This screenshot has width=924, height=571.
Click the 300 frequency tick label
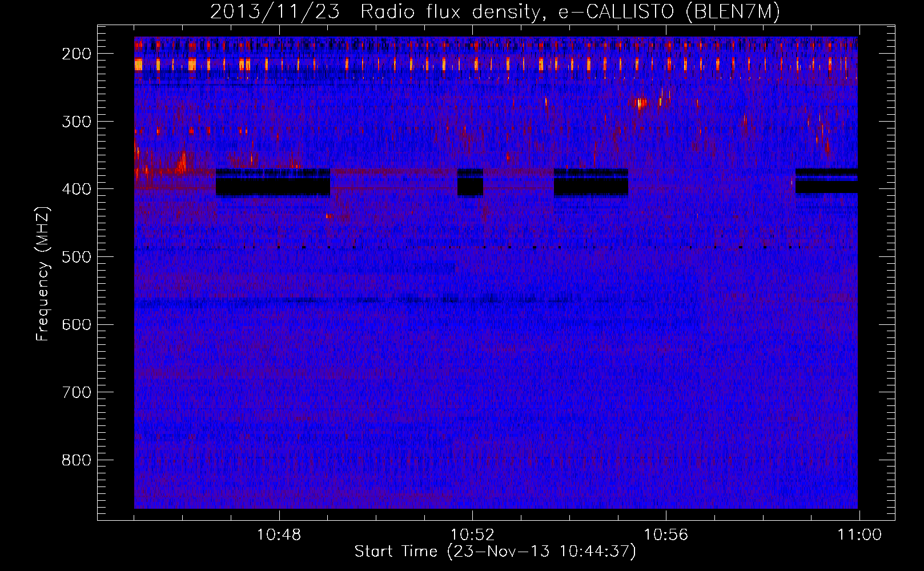77,121
